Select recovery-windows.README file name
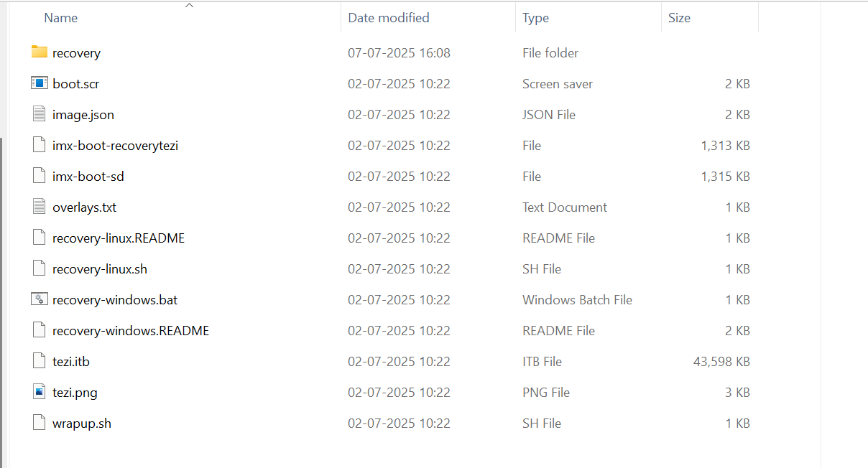Screen dimensions: 868x468 (x=131, y=330)
